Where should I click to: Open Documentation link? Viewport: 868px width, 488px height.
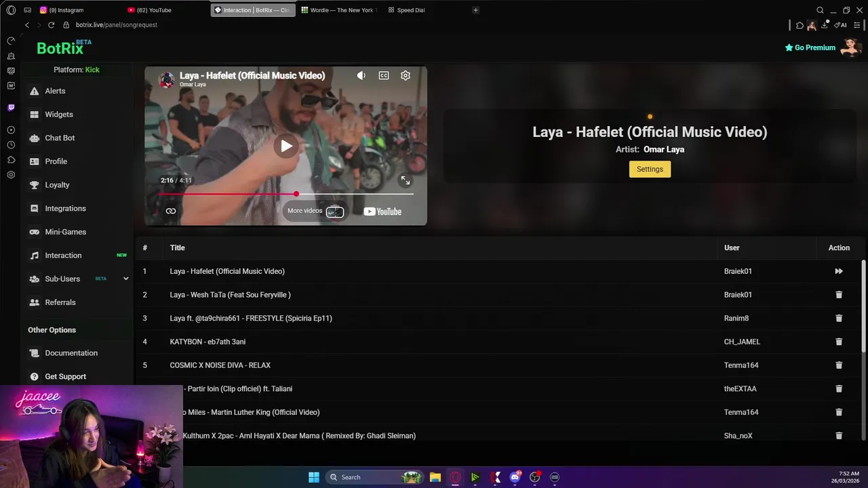pos(71,353)
